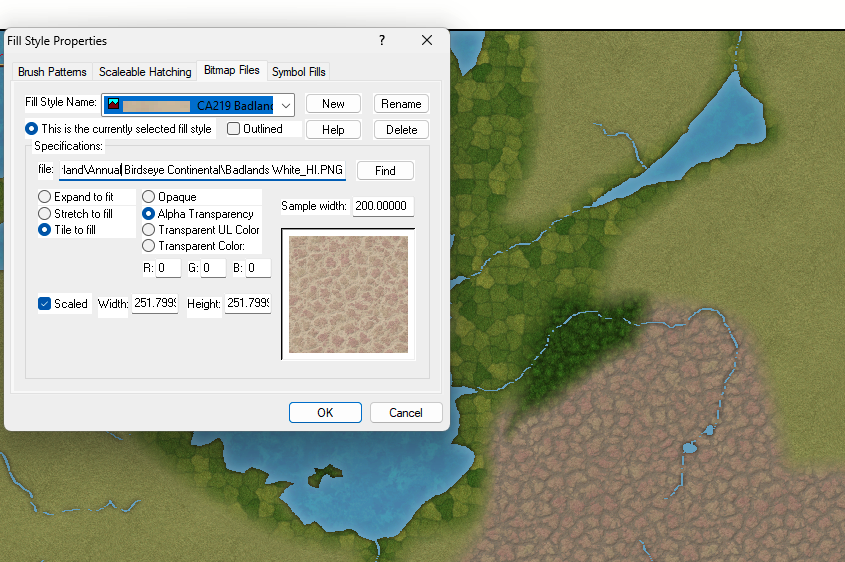Close the Fill Style Properties dialog

(x=427, y=40)
